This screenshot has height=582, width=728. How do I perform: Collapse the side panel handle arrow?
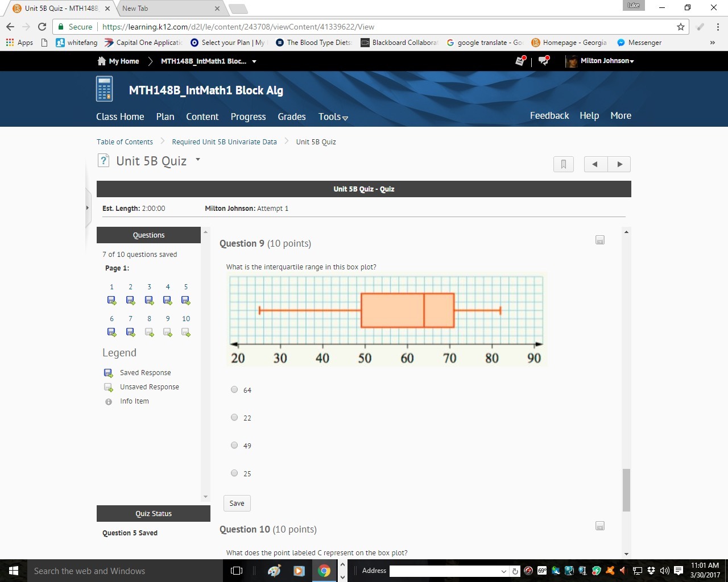[88, 208]
